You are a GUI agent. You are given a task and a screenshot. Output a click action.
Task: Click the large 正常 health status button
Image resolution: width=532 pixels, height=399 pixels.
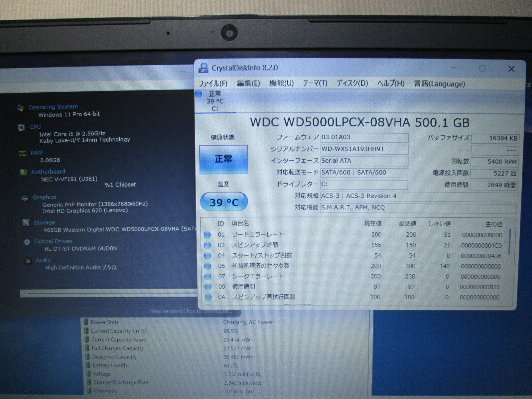pos(223,159)
